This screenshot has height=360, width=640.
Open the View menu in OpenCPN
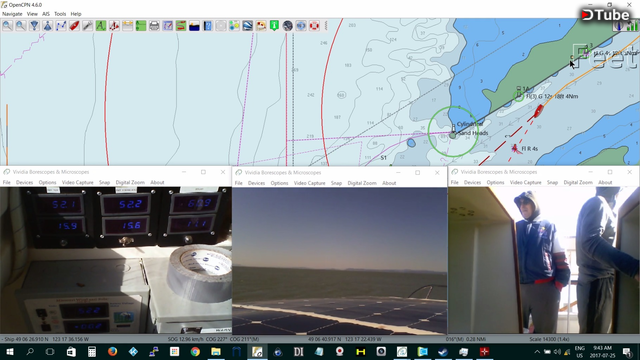tap(32, 14)
